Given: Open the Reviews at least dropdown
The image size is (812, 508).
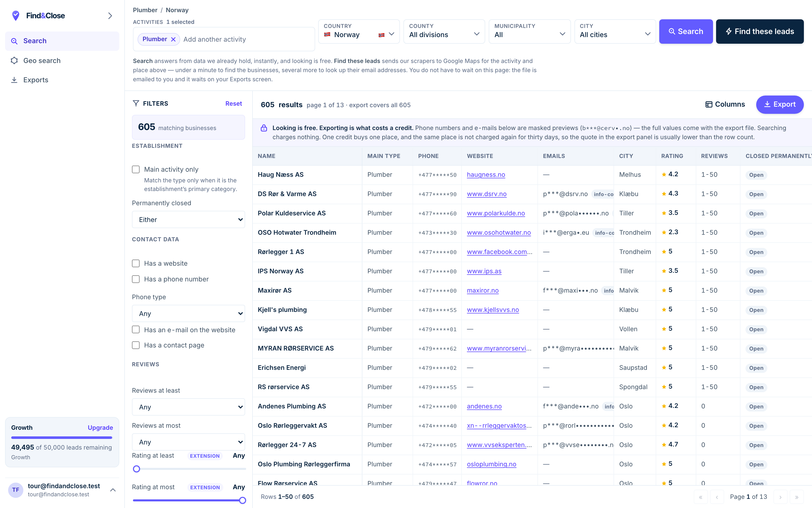Looking at the screenshot, I should (188, 407).
